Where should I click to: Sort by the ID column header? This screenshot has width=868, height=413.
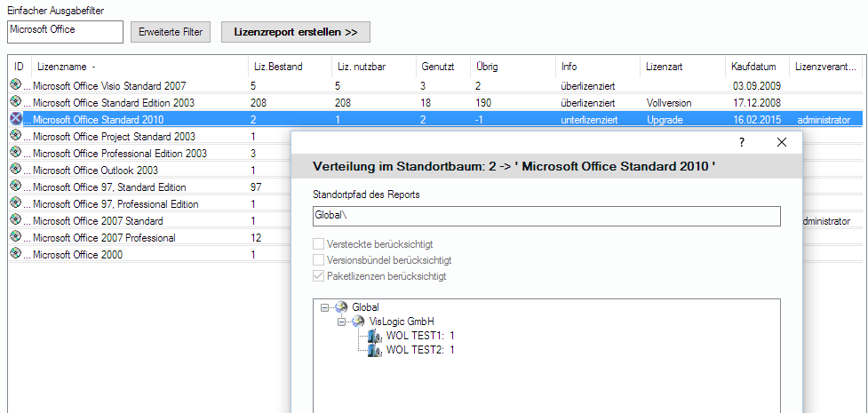pos(20,67)
